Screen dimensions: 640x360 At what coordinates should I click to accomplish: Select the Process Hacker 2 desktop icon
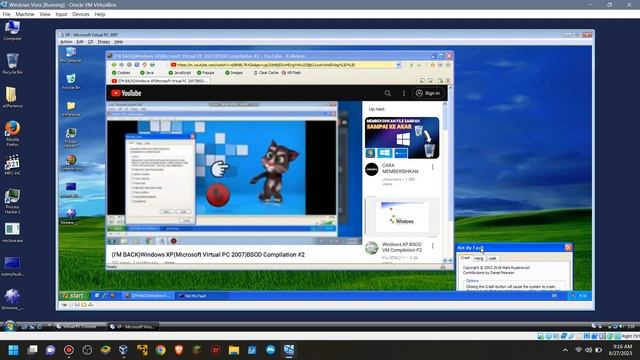(x=12, y=201)
